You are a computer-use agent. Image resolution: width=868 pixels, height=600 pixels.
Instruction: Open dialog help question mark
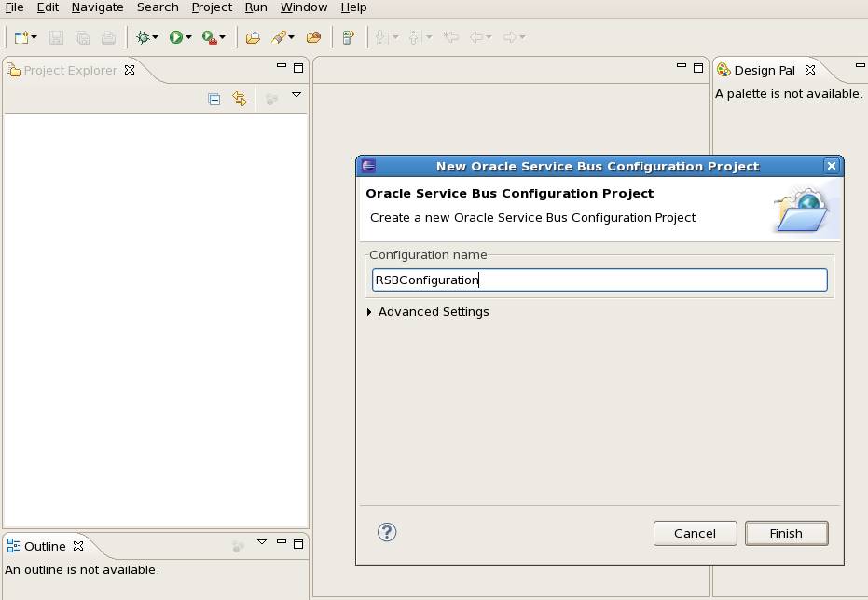pyautogui.click(x=387, y=532)
